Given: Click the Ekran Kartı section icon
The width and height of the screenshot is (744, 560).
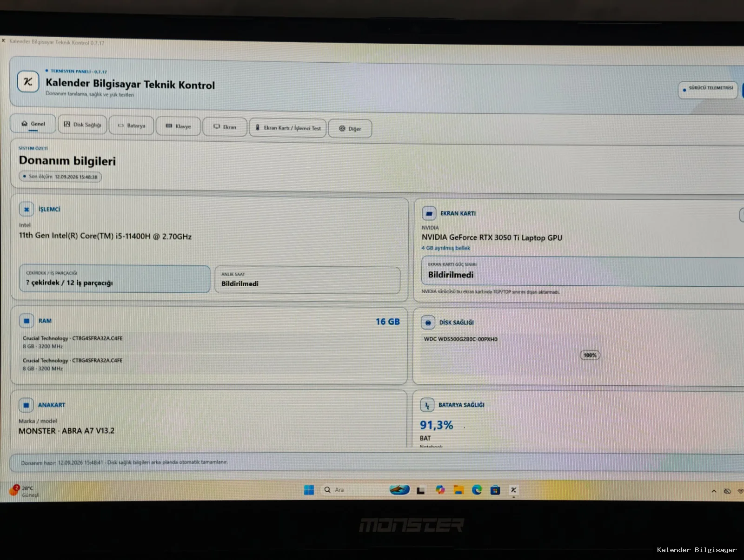Looking at the screenshot, I should [x=429, y=214].
